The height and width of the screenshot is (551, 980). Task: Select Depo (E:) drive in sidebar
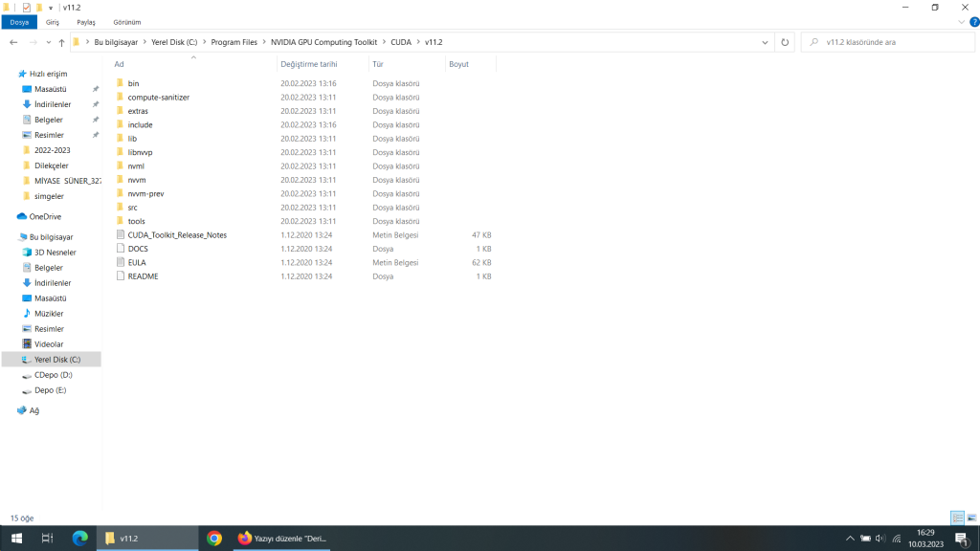[50, 390]
